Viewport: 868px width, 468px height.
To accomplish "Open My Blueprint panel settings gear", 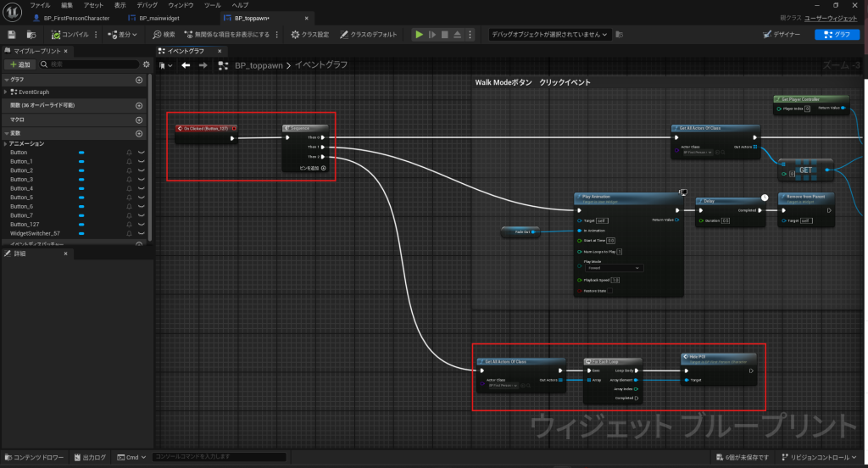I will pos(146,64).
